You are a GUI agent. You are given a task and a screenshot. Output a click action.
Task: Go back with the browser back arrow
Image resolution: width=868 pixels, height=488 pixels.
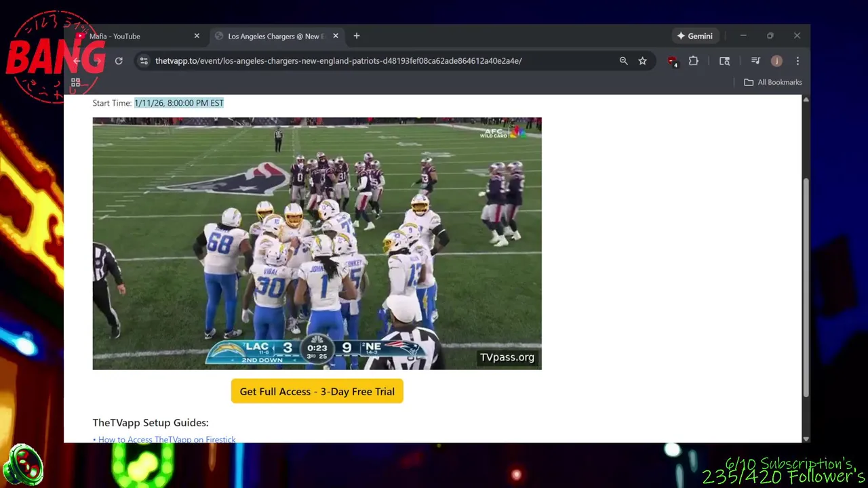77,61
